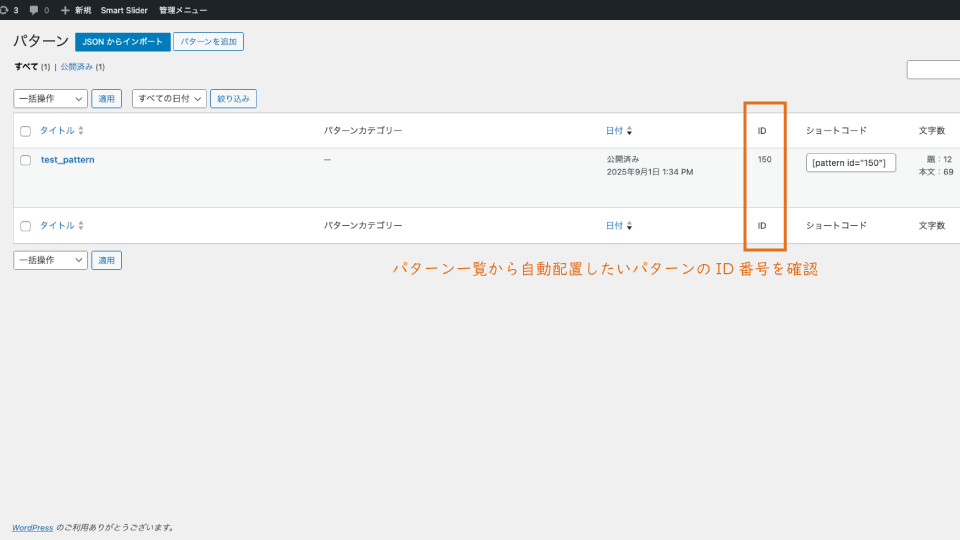Click sort arrows beside header 日付
Screen dimensions: 960x540
pos(629,131)
